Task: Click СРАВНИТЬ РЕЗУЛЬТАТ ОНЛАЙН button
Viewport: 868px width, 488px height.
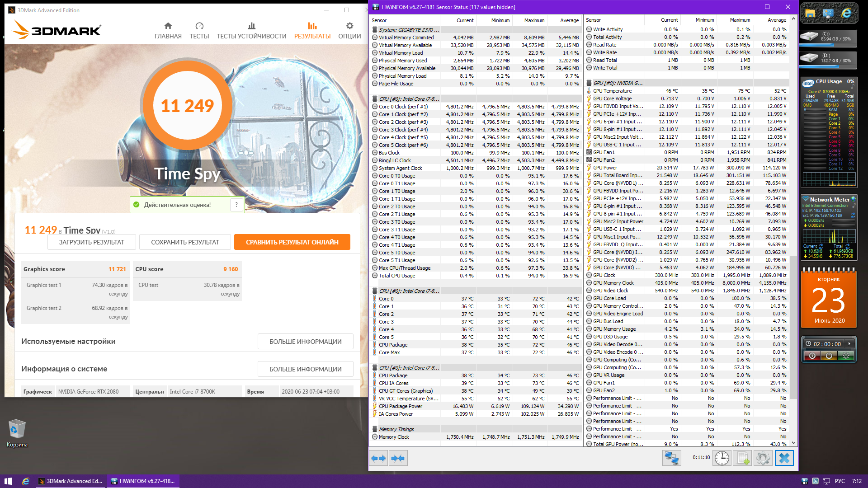Action: tap(292, 242)
